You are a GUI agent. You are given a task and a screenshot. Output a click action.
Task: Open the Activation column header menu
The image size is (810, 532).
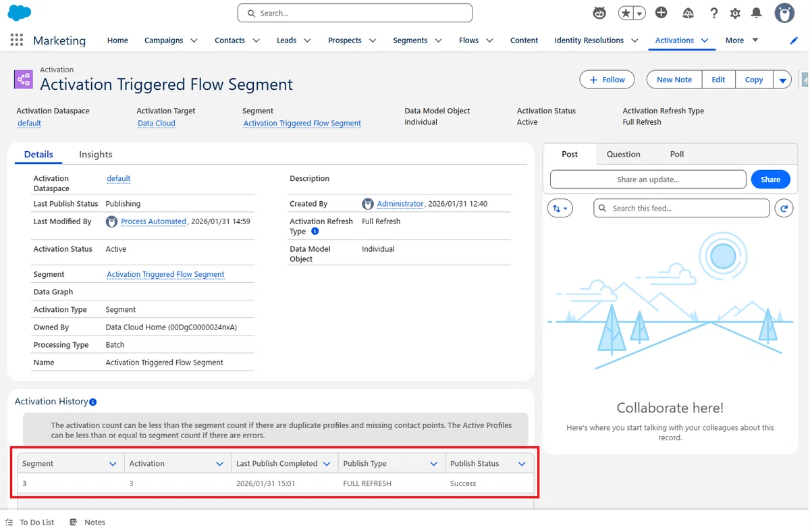[x=219, y=464]
